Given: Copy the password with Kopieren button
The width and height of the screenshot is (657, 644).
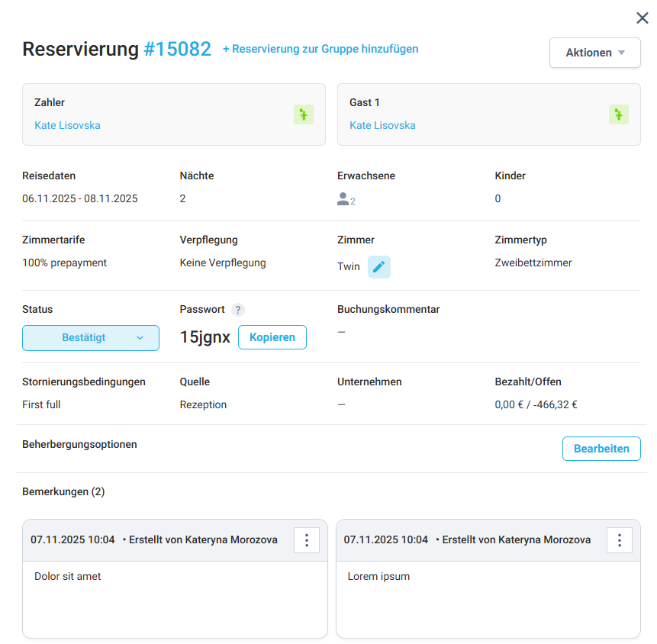Looking at the screenshot, I should pos(272,337).
